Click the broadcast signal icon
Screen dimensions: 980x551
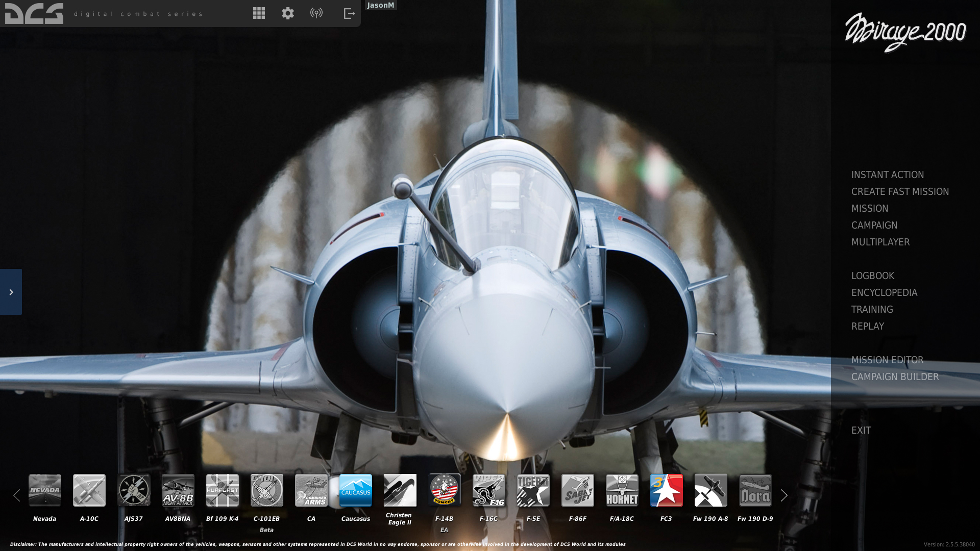(x=316, y=13)
